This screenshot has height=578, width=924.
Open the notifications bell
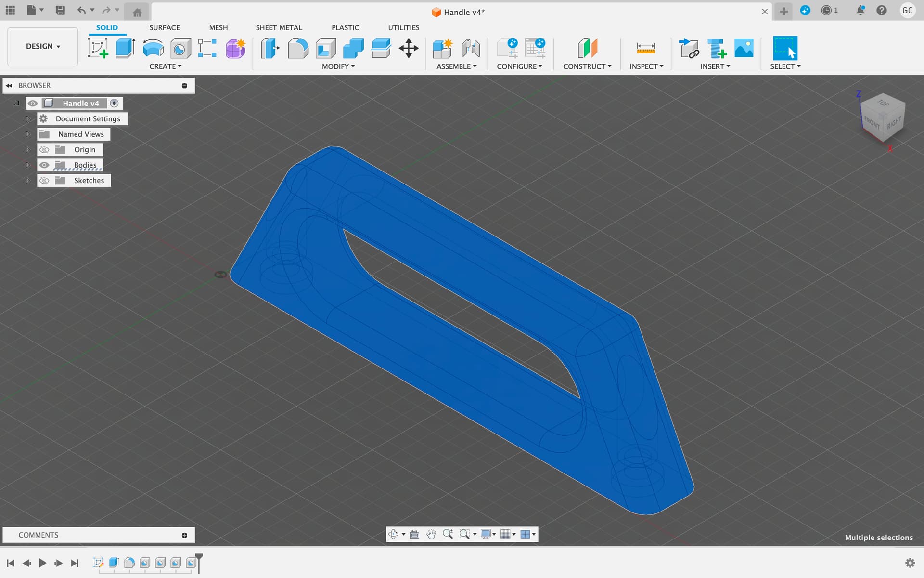tap(860, 10)
